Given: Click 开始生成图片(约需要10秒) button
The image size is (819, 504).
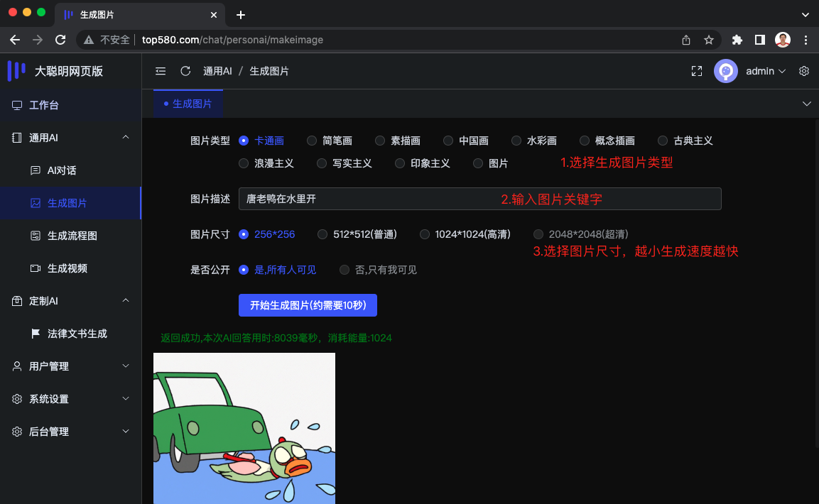Looking at the screenshot, I should tap(308, 305).
